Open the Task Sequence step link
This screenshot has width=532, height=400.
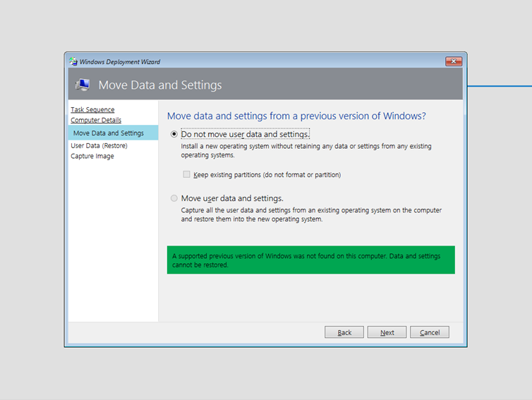[x=92, y=109]
